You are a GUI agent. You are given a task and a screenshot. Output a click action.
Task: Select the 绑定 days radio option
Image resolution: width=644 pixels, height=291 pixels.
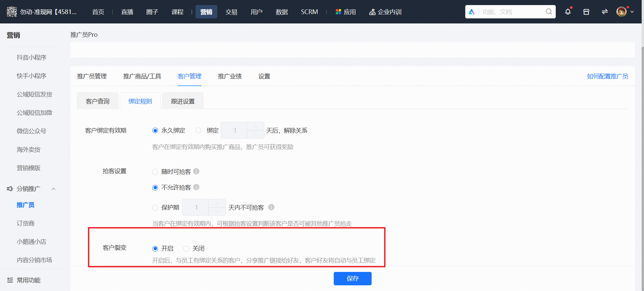click(199, 131)
